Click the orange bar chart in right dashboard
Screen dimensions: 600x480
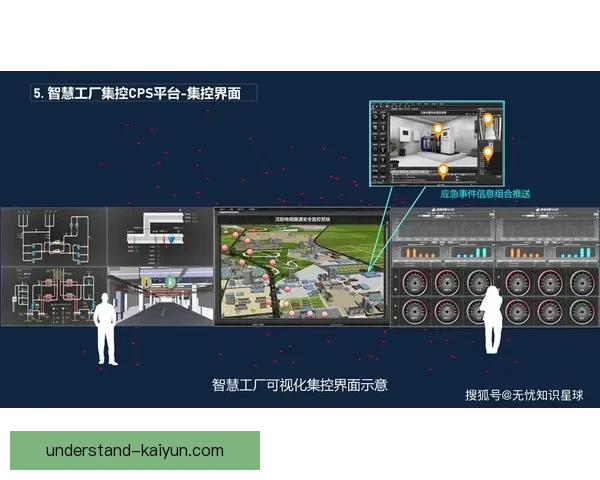[x=524, y=252]
